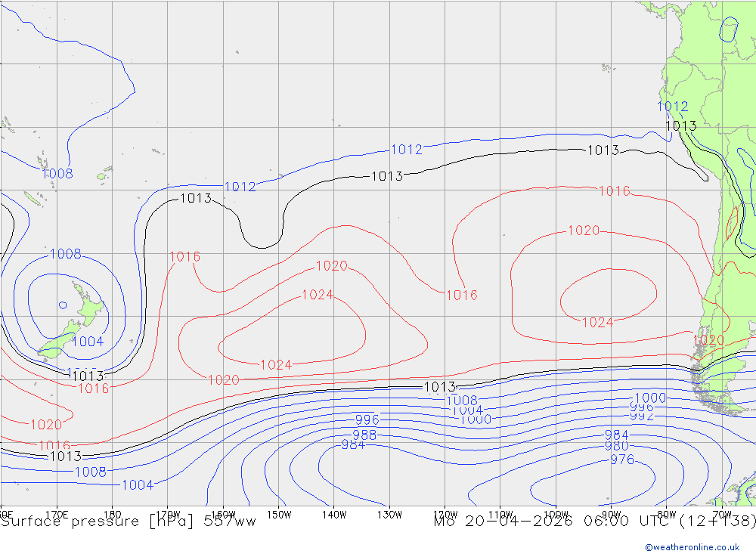Viewport: 756px width, 554px height.
Task: Select the 100W longitude label
Action: coord(556,515)
